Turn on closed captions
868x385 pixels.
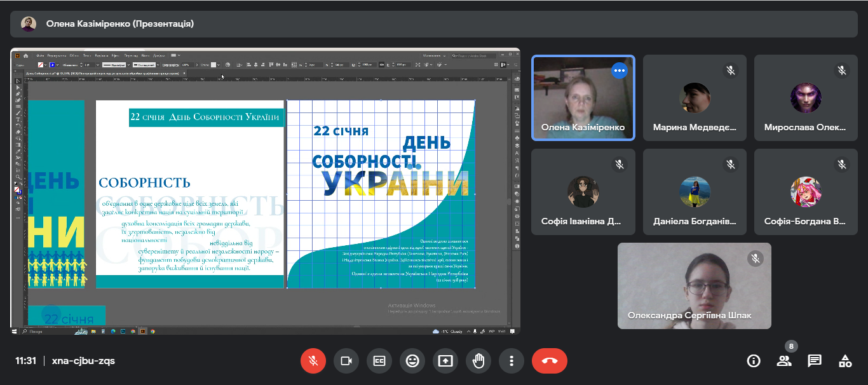(x=379, y=361)
